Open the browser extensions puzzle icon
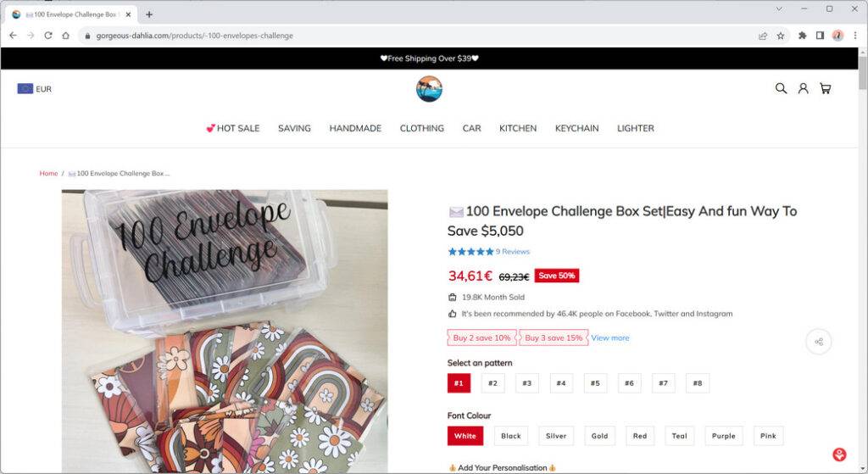868x474 pixels. pos(802,36)
